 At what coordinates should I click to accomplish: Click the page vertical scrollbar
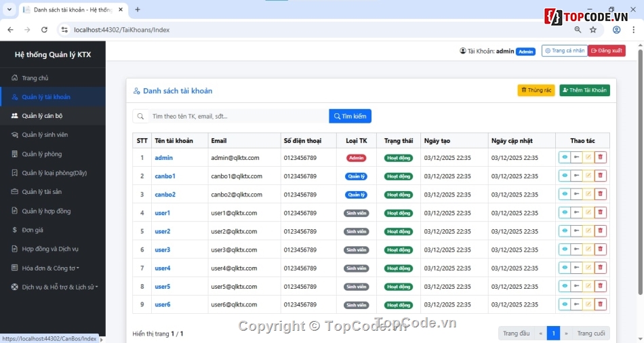pos(640,169)
